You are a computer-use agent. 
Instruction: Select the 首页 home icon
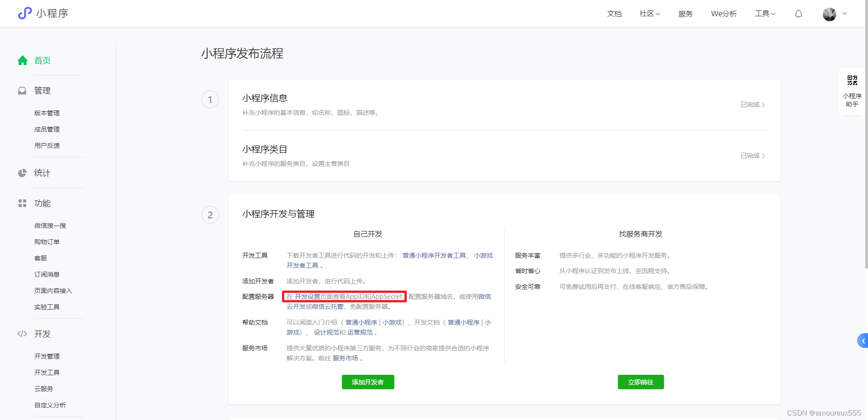[23, 60]
